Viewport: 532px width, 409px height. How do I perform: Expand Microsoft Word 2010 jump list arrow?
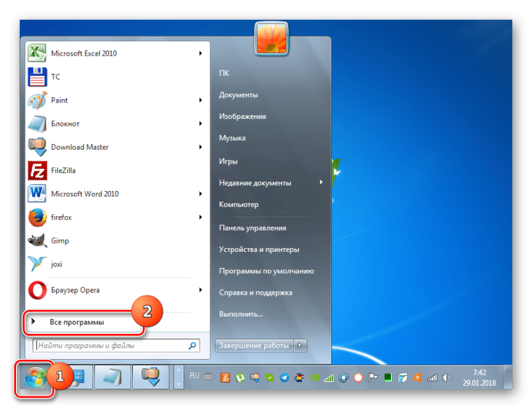click(201, 194)
